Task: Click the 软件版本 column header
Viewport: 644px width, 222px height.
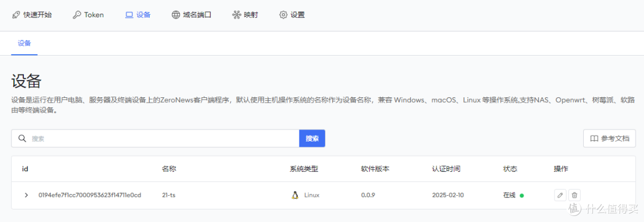Action: 375,169
